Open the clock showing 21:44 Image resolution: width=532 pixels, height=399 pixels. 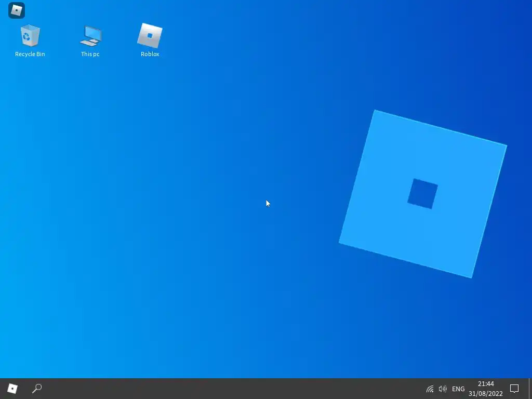click(486, 384)
